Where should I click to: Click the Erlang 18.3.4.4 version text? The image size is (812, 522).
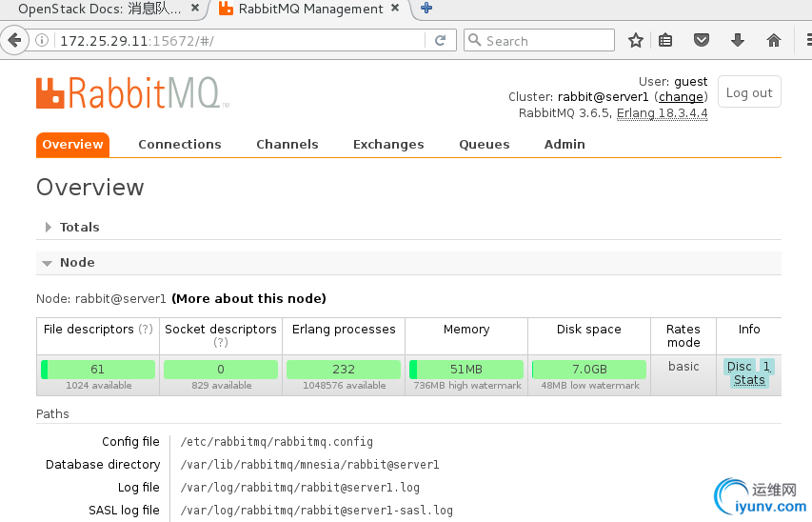(662, 113)
